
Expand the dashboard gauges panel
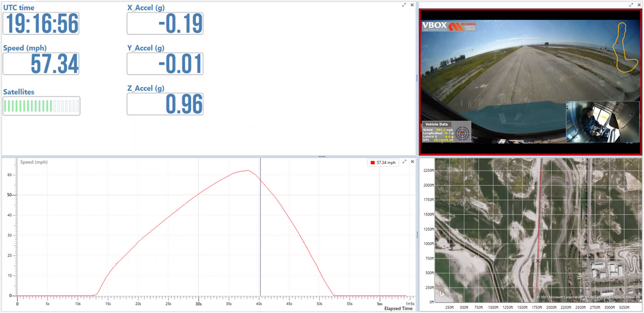[404, 5]
